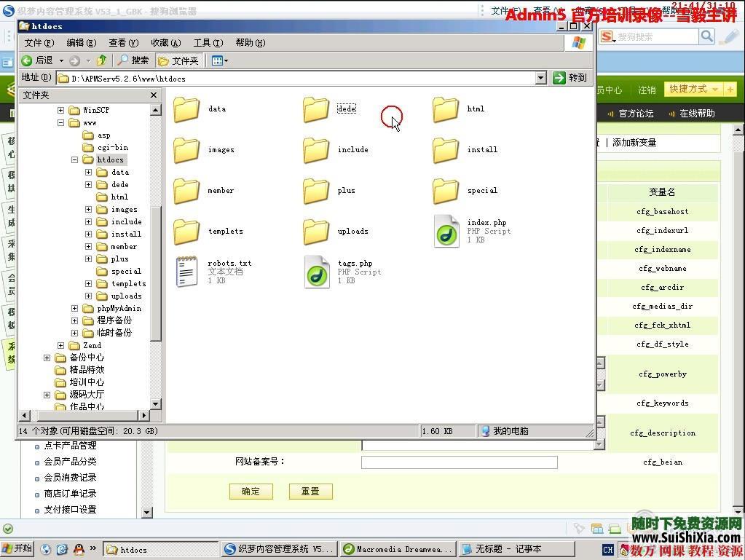Image resolution: width=745 pixels, height=560 pixels.
Task: Close the folders (文件夹) side pane
Action: [154, 95]
